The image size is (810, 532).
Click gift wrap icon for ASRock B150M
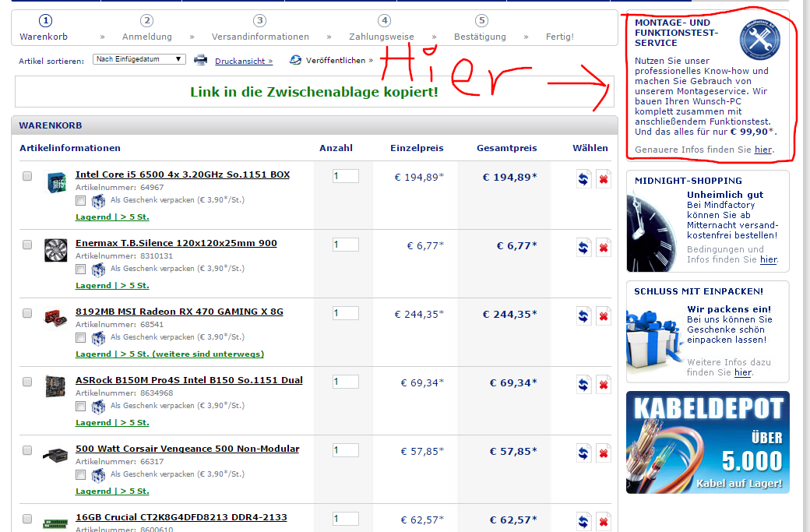[x=98, y=407]
